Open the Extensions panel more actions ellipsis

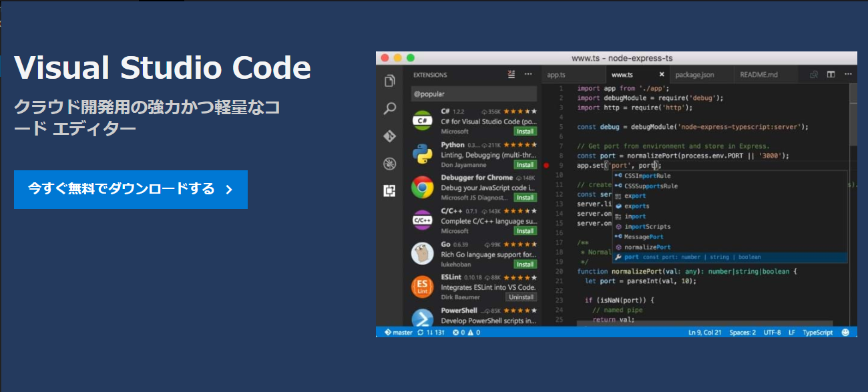[x=528, y=74]
